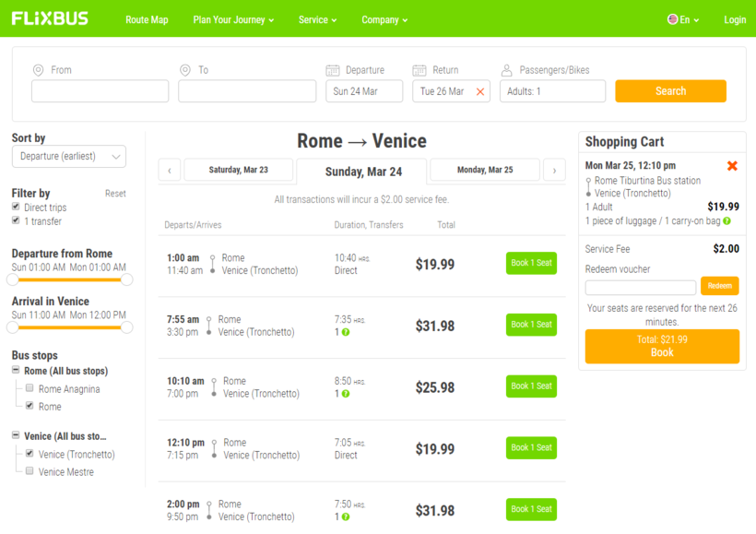Remove trip from cart with orange X
Image resolution: width=756 pixels, height=534 pixels.
pyautogui.click(x=732, y=166)
